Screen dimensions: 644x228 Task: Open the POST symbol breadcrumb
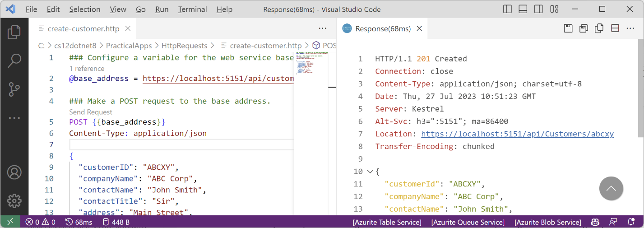coord(325,46)
